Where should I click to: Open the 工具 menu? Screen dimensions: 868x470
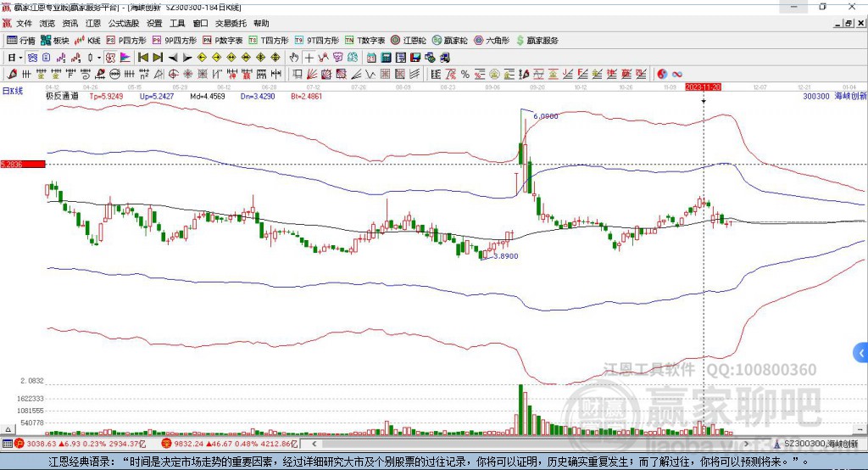pos(177,23)
